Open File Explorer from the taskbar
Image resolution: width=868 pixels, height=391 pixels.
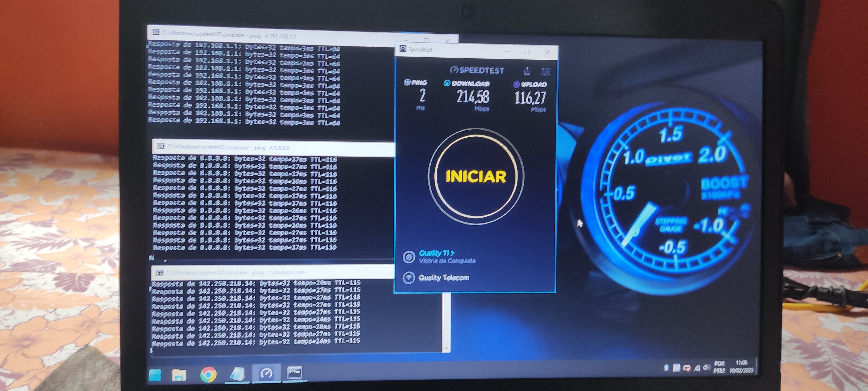pyautogui.click(x=179, y=375)
